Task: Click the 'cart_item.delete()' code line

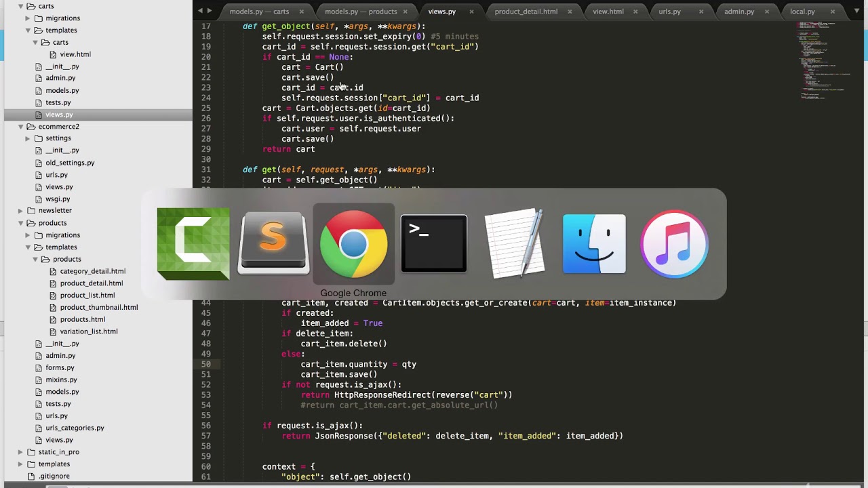Action: click(344, 344)
